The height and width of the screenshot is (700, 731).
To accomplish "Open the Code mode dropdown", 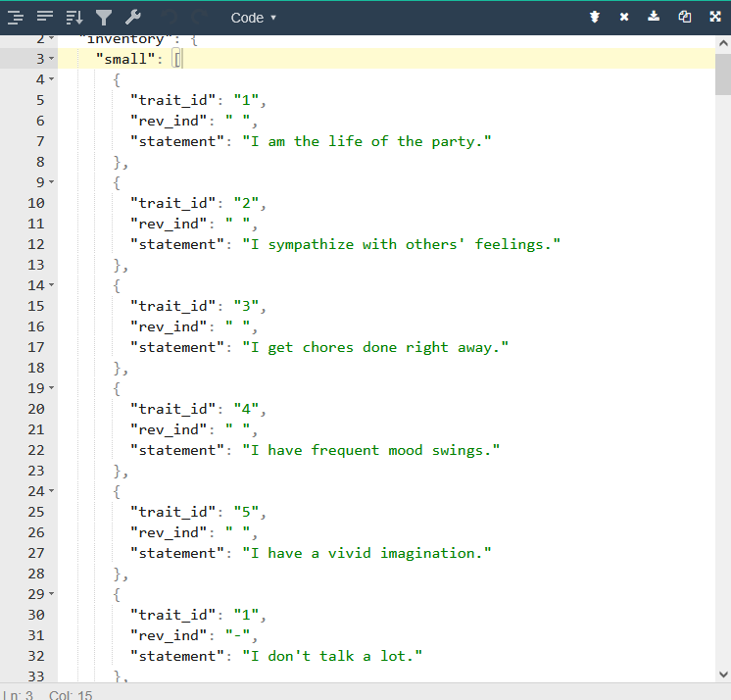I will tap(254, 18).
